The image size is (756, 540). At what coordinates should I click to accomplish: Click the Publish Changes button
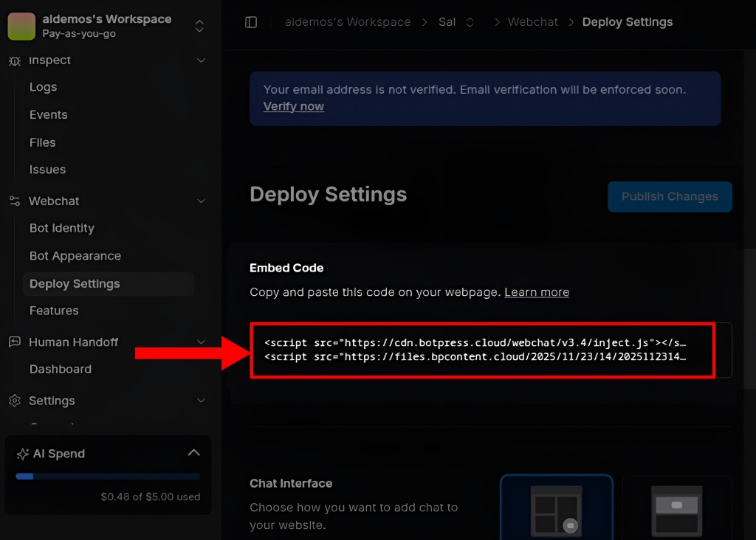click(x=670, y=196)
